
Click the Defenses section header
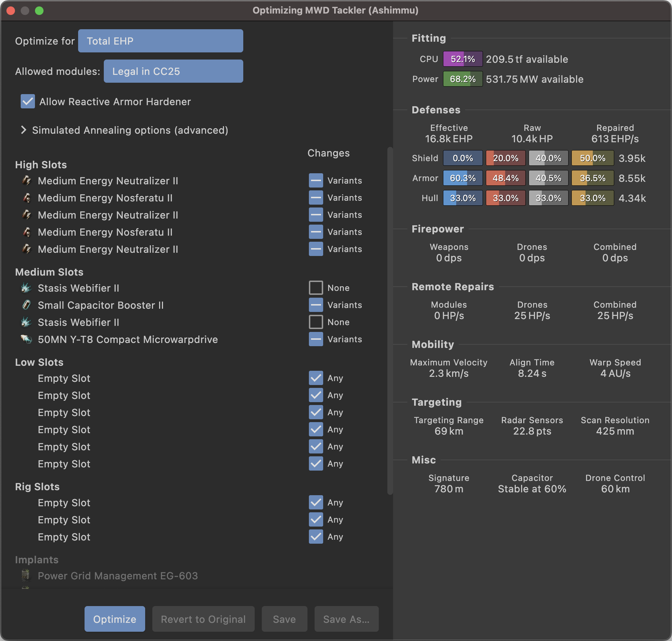[436, 110]
